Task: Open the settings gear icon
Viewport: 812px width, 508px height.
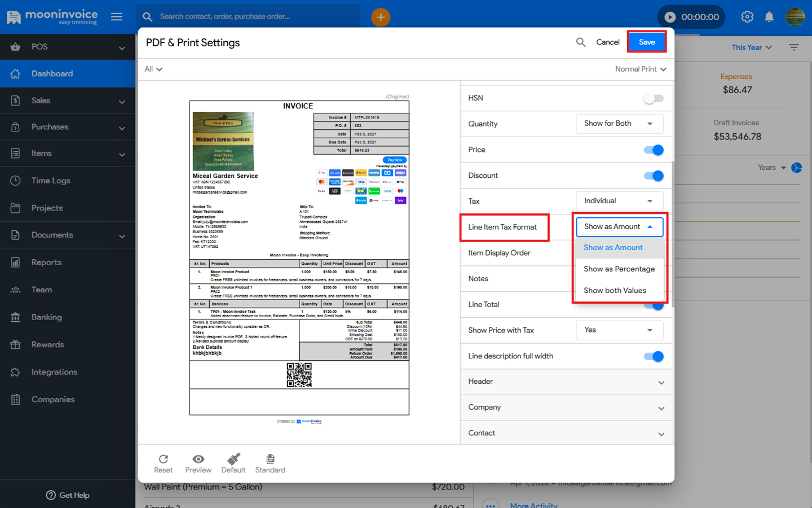Action: click(x=747, y=17)
